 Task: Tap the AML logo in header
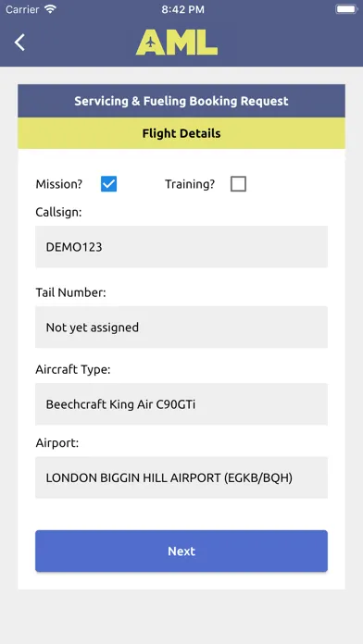point(177,43)
